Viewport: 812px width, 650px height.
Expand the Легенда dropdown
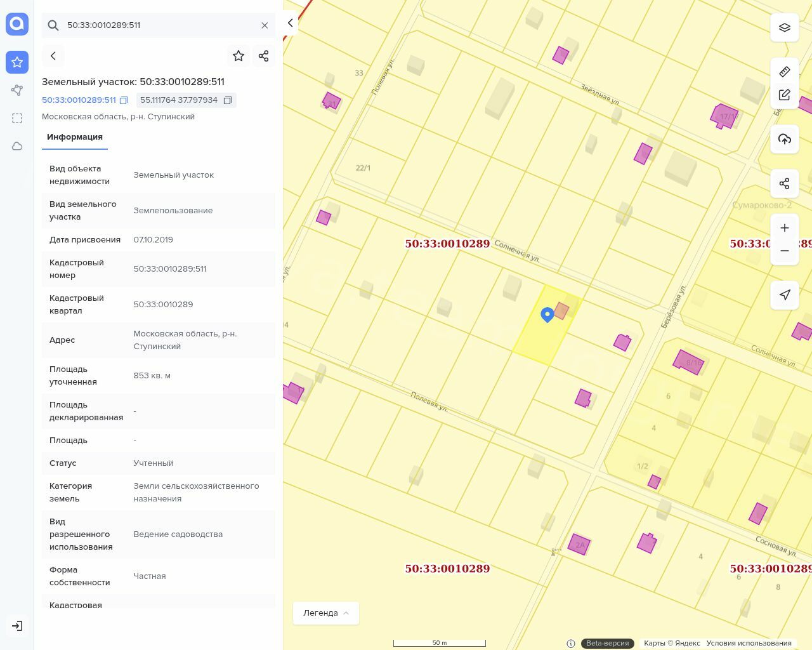pos(326,613)
